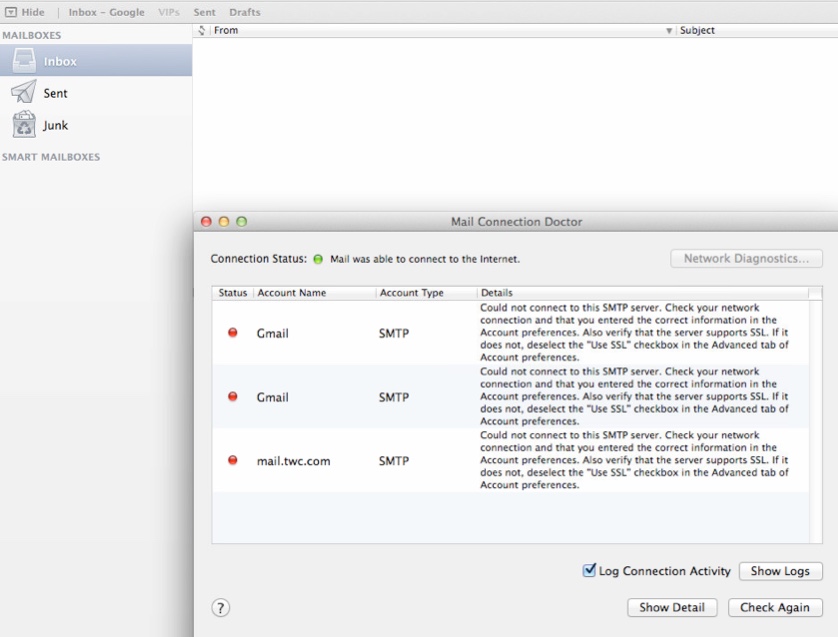Viewport: 838px width, 637px height.
Task: Click MAILBOXES section header
Action: click(x=32, y=35)
